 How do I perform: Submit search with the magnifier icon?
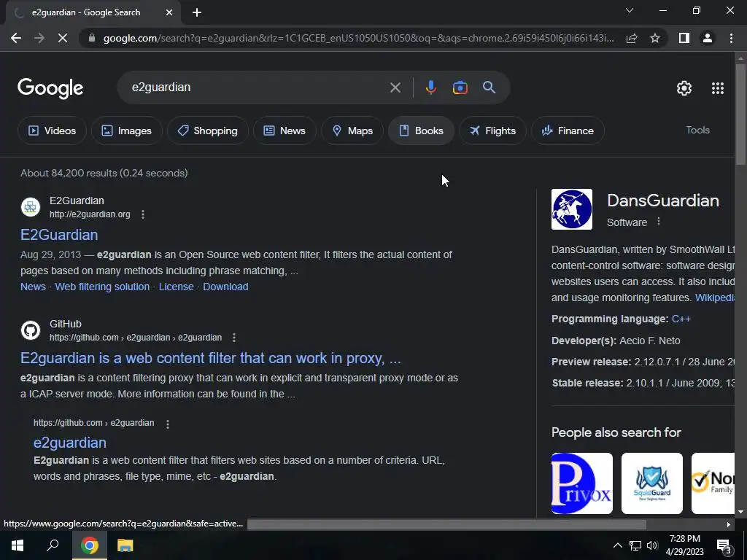pyautogui.click(x=489, y=87)
